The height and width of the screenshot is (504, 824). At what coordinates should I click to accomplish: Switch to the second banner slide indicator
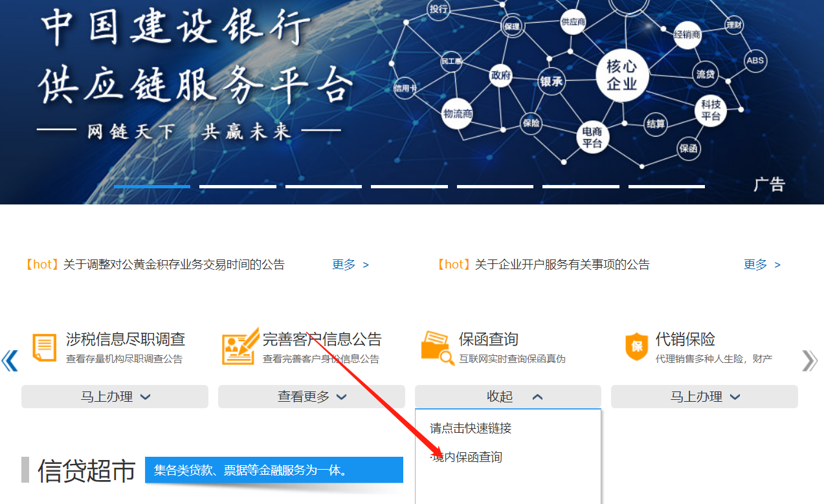238,186
